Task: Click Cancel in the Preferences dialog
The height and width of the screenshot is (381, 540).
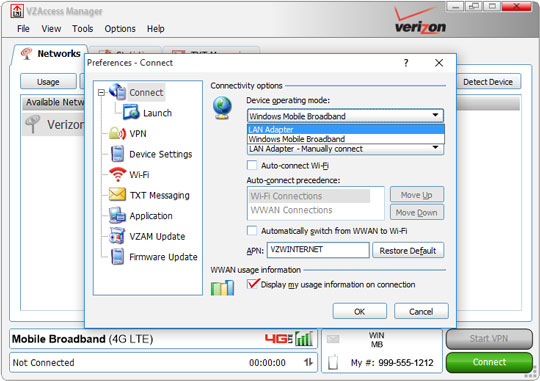Action: pyautogui.click(x=421, y=311)
